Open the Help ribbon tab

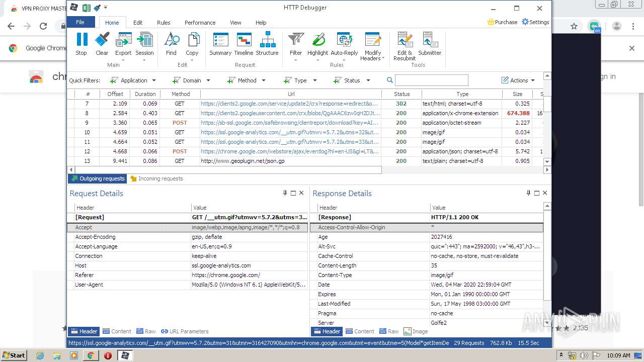tap(261, 23)
